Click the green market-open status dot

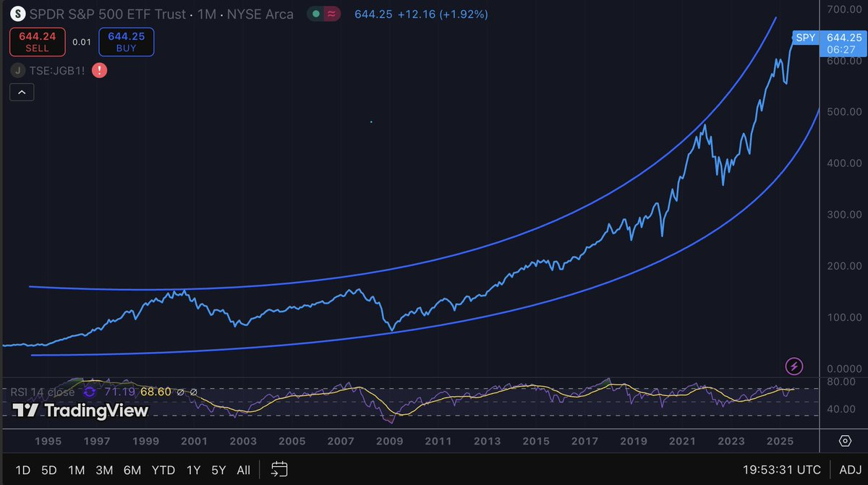pyautogui.click(x=316, y=14)
